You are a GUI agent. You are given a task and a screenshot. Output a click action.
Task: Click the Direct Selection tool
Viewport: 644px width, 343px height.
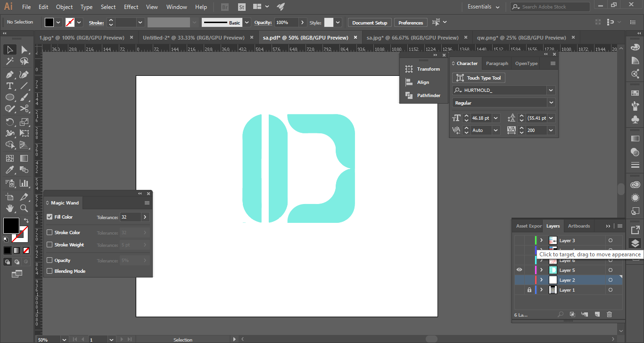(24, 50)
